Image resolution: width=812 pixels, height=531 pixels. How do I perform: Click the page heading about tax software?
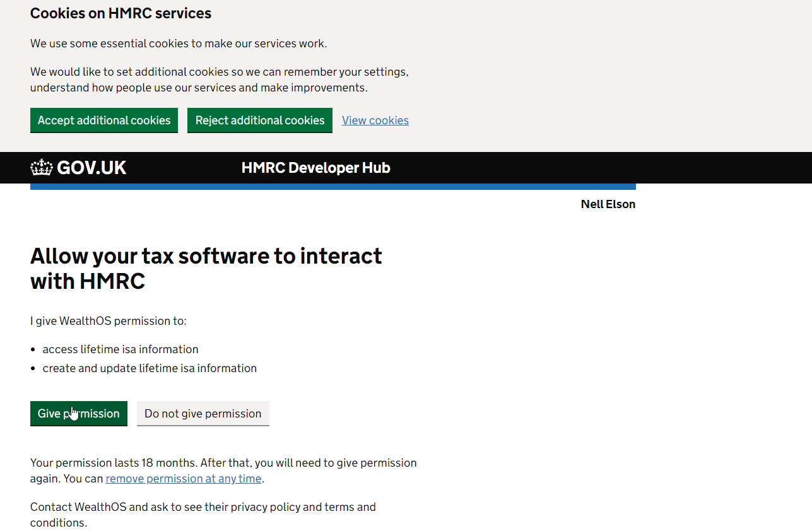point(206,268)
